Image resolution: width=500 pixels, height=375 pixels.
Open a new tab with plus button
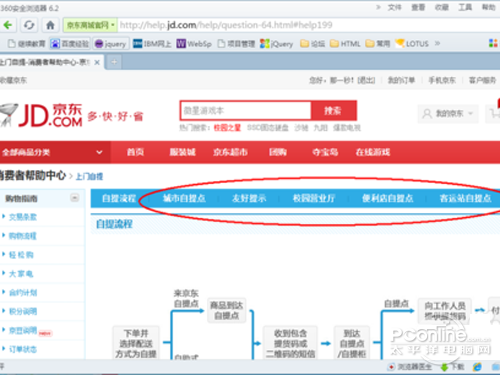point(114,62)
